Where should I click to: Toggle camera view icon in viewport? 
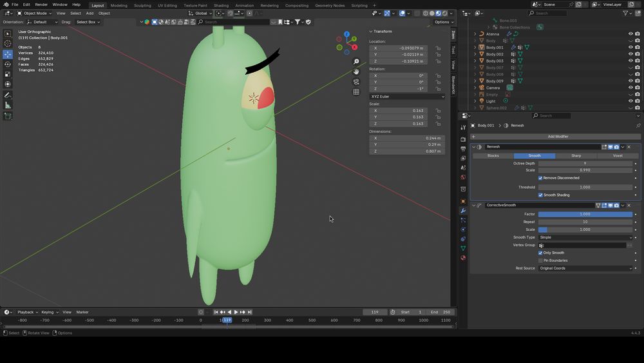[356, 82]
